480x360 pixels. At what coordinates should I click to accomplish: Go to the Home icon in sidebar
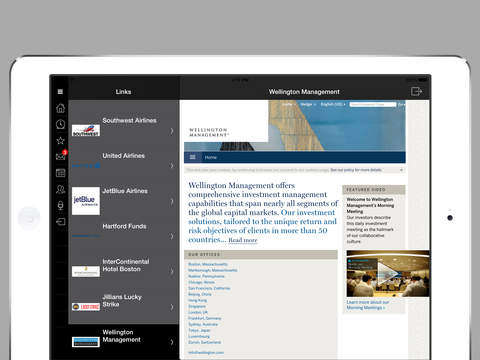coord(60,108)
